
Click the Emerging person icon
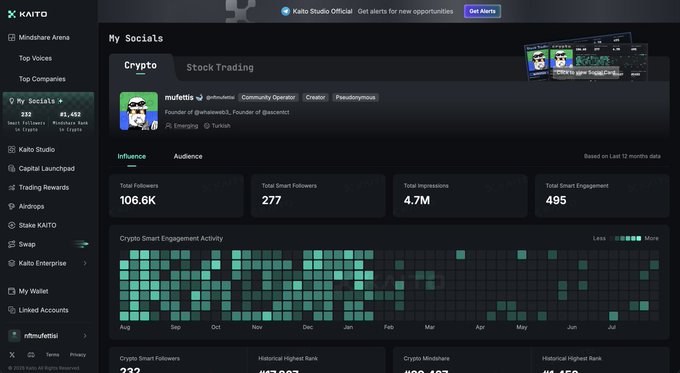(x=168, y=126)
